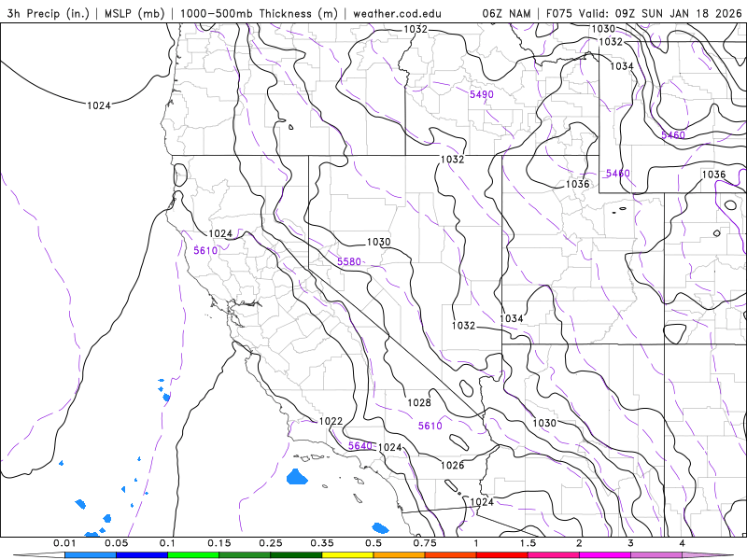This screenshot has width=747, height=560.
Task: Click the '3h Precip (in.)' title text
Action: (x=49, y=13)
